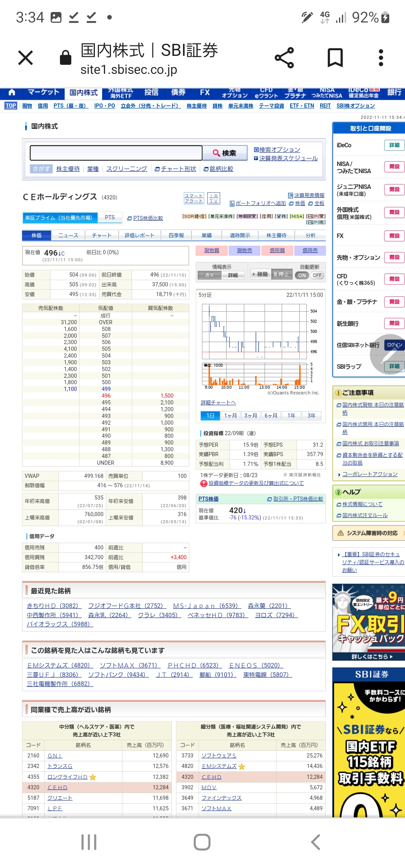Tap Android recent apps button
The image size is (405, 868).
click(x=89, y=842)
